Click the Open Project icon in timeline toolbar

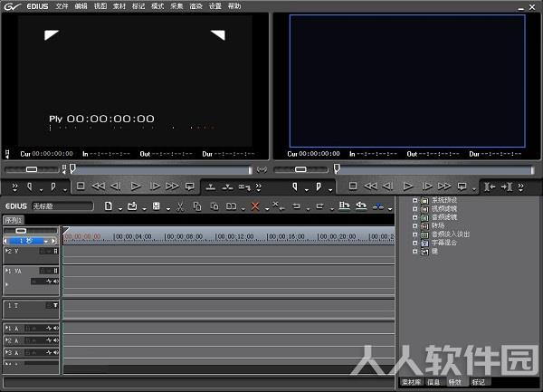pyautogui.click(x=132, y=206)
